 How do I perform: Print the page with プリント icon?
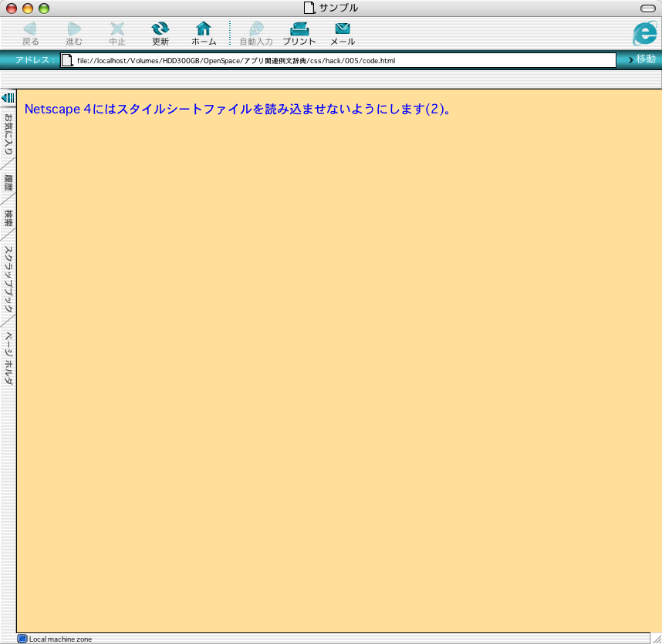[x=299, y=29]
